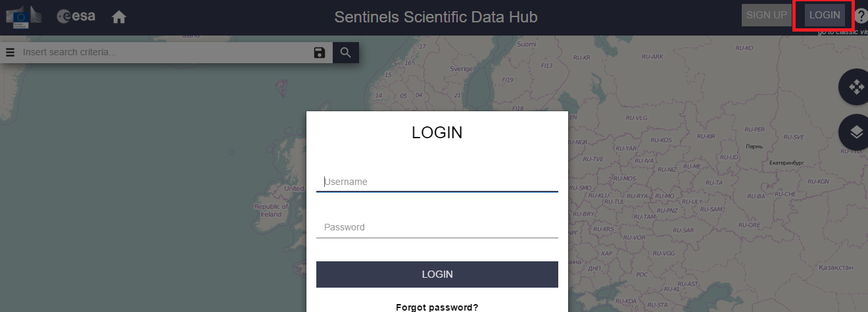Activate the map pan navigation button
868x312 pixels.
pos(856,87)
